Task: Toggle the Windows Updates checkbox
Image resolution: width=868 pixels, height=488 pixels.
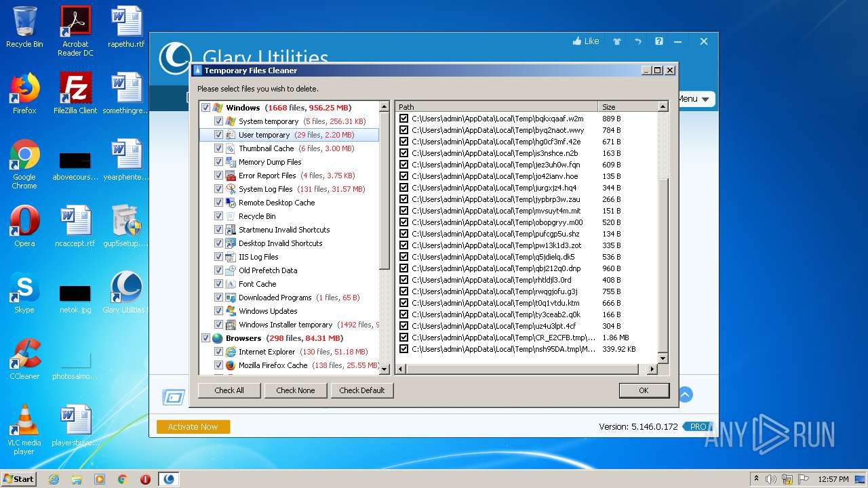Action: 218,311
